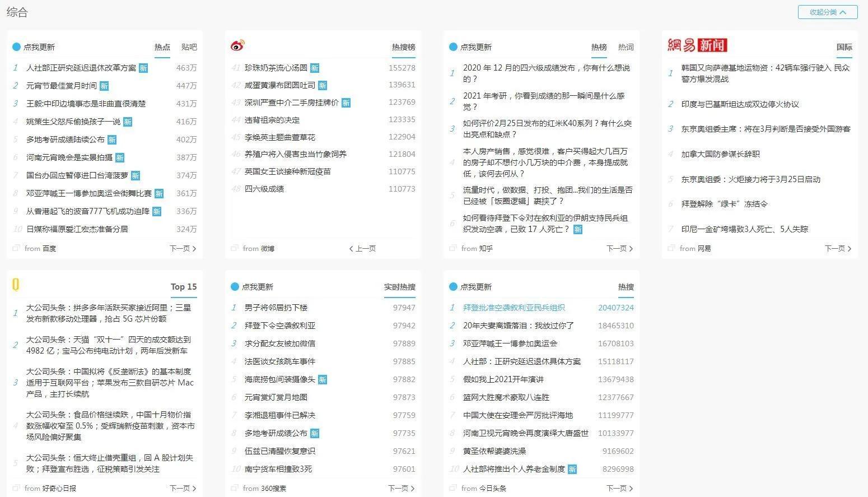Click the blue refresh dot in 360搜索 card
This screenshot has width=868, height=497.
[235, 287]
